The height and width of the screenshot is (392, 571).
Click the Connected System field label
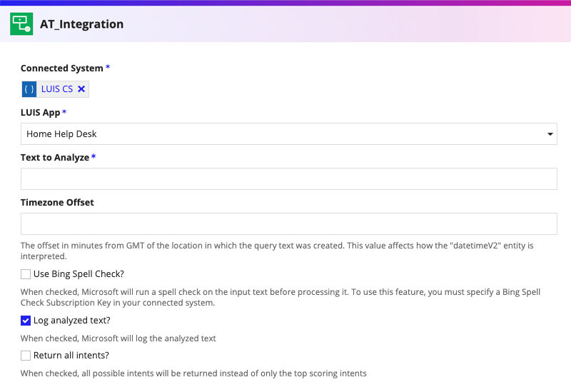click(x=62, y=68)
